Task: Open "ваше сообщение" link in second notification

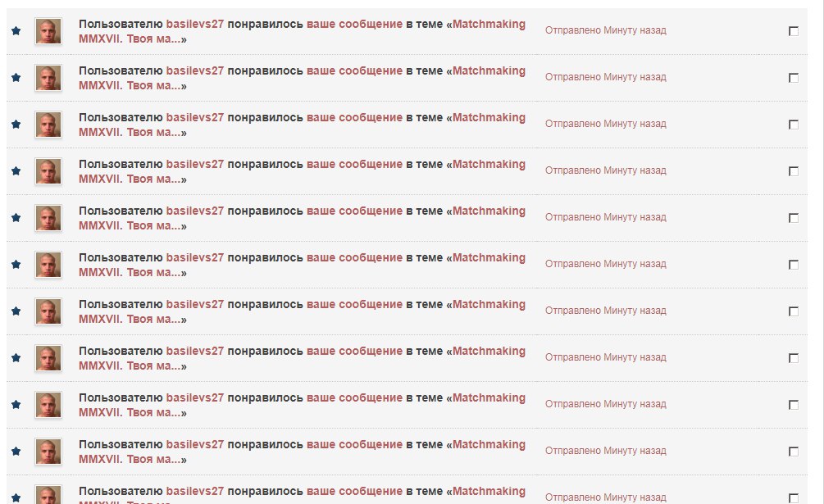Action: (x=354, y=70)
